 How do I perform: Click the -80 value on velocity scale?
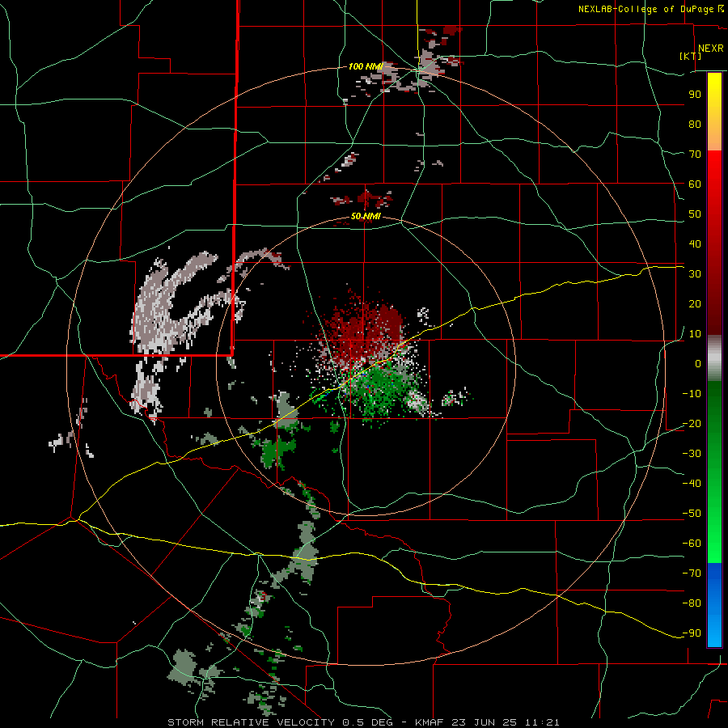coord(692,603)
